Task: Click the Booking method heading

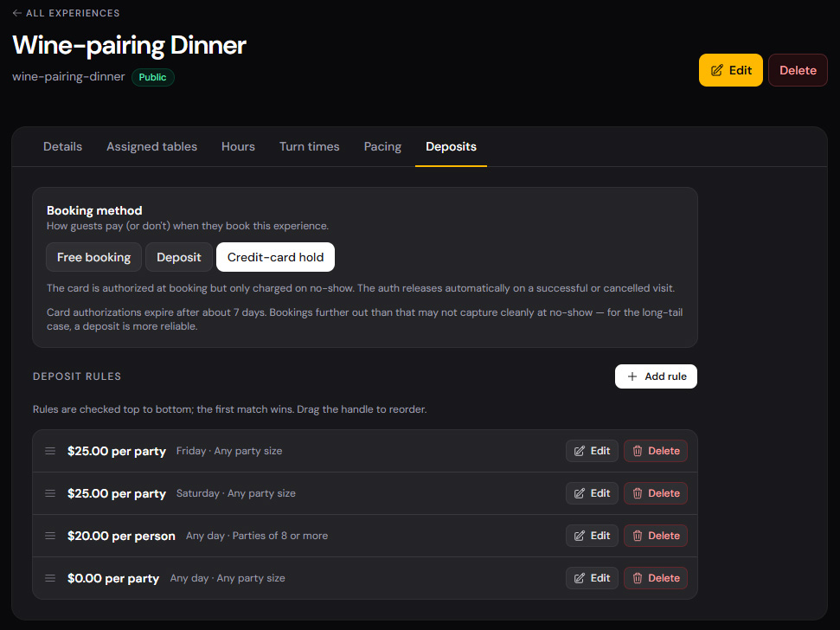Action: 94,210
